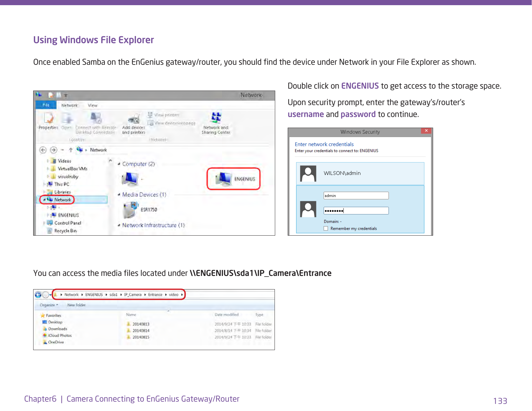Collapse the Computer (2) group
Screen dimensions: 532x411
click(119, 164)
